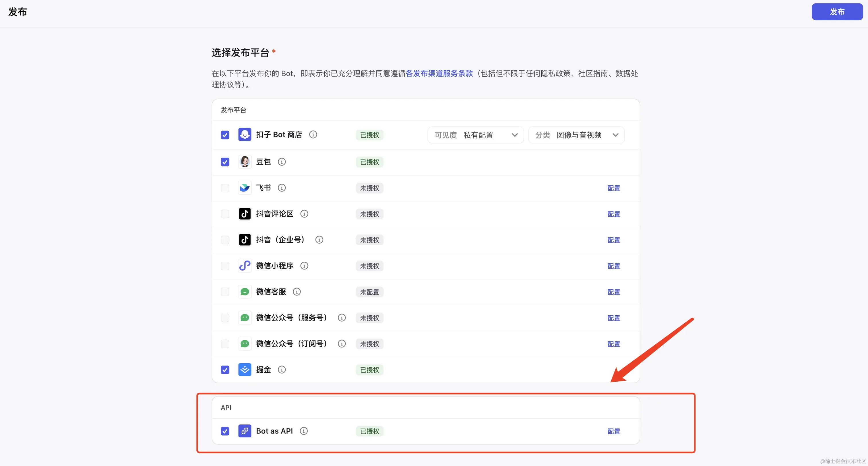
Task: Uncheck the 豆包 checkbox
Action: [x=225, y=162]
